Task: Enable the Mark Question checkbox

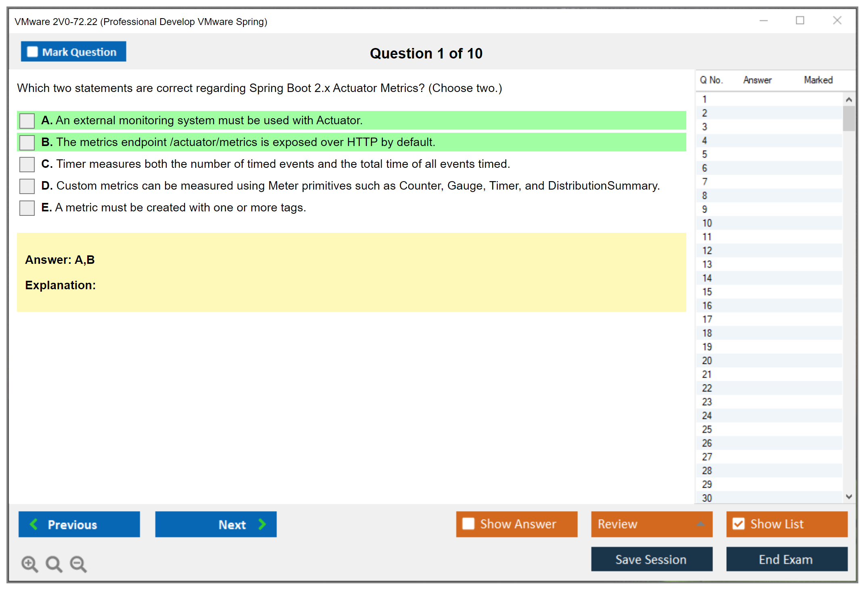Action: [x=32, y=52]
